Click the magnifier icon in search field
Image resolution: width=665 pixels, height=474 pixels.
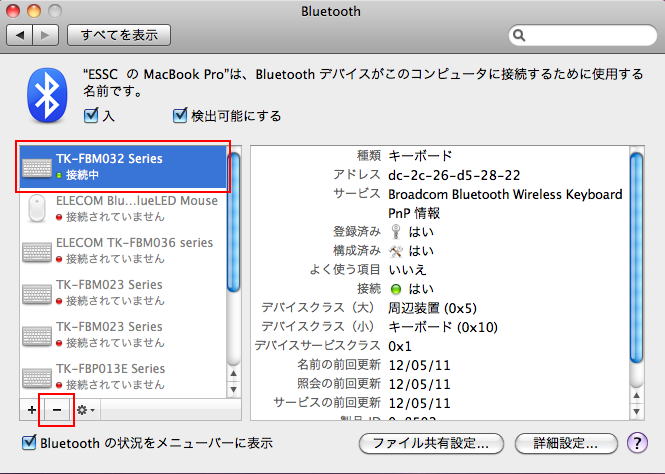point(519,35)
